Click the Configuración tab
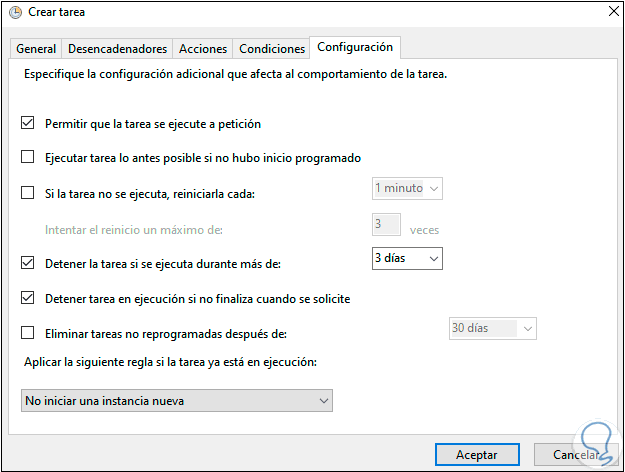The height and width of the screenshot is (472, 625). click(354, 47)
